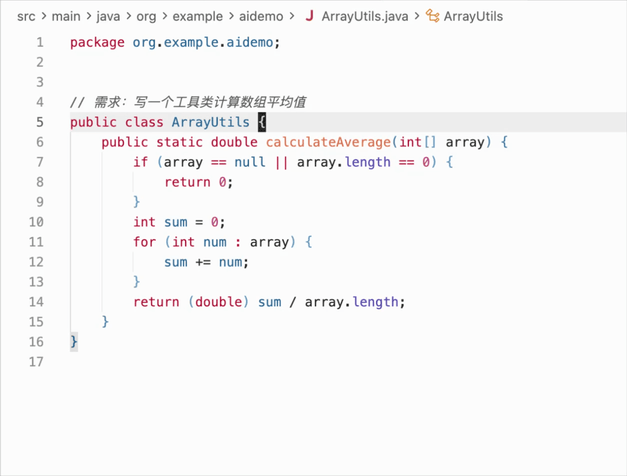Click the closing brace on line 16
This screenshot has height=476, width=627.
[x=74, y=342]
